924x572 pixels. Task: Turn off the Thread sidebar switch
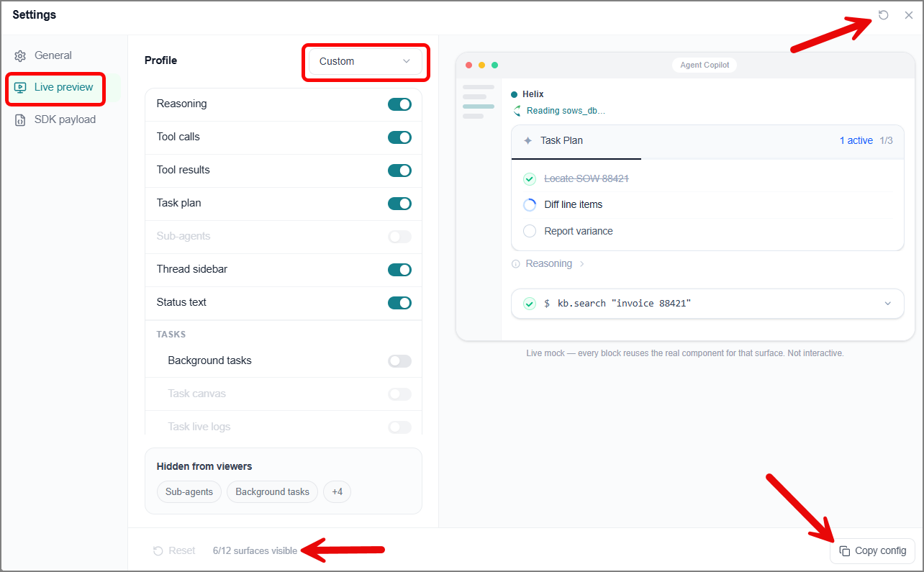pyautogui.click(x=399, y=270)
